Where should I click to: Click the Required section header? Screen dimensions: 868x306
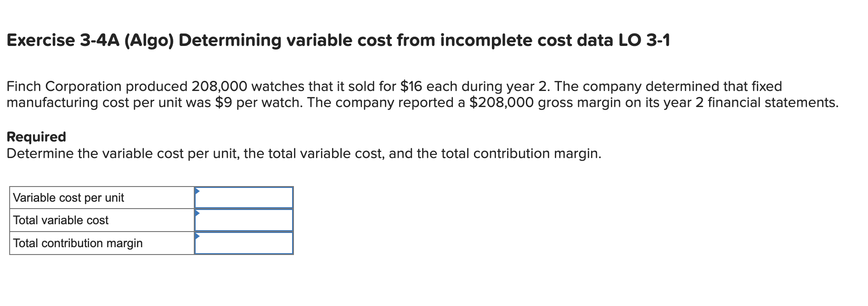coord(36,136)
